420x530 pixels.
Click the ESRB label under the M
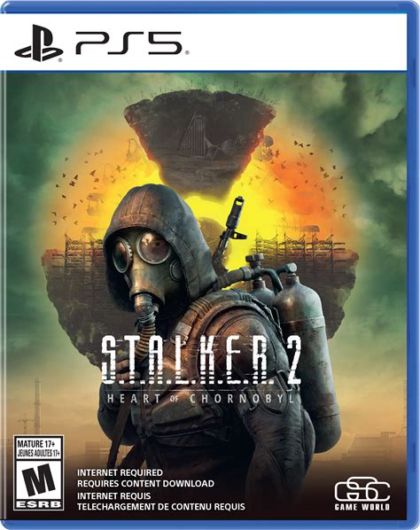tap(39, 504)
